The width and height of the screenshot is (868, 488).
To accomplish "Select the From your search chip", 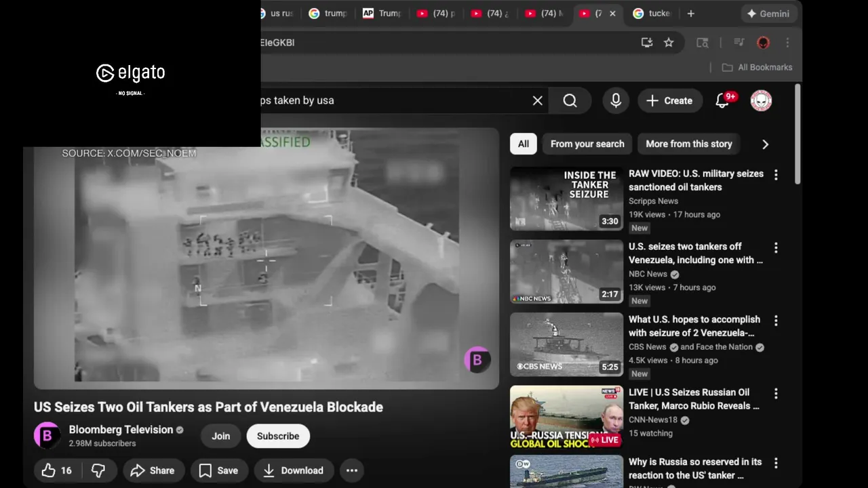I will [x=587, y=144].
